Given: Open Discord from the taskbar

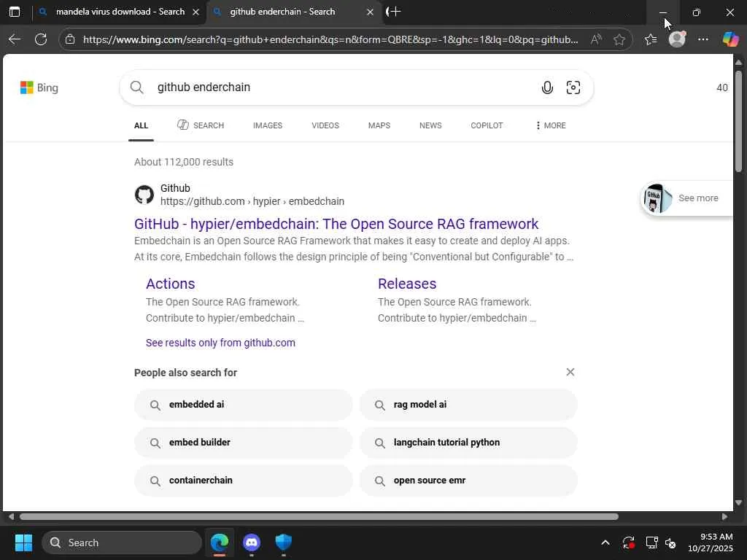Looking at the screenshot, I should tap(252, 542).
